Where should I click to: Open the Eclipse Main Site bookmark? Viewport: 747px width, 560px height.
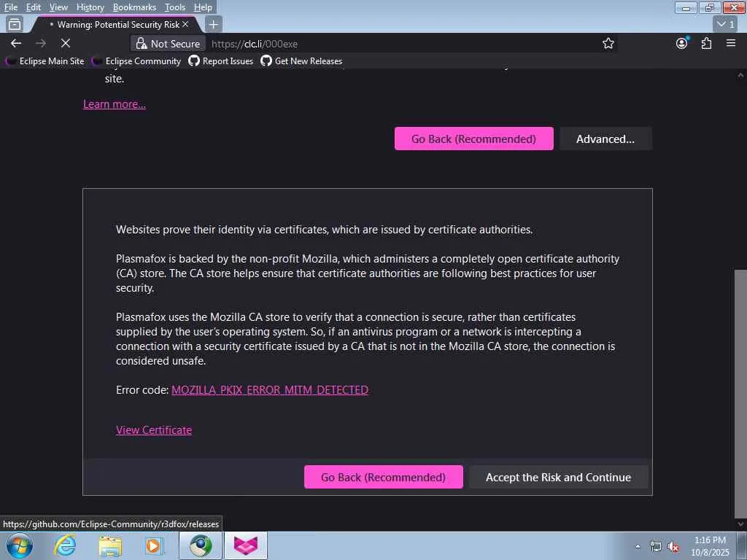45,61
